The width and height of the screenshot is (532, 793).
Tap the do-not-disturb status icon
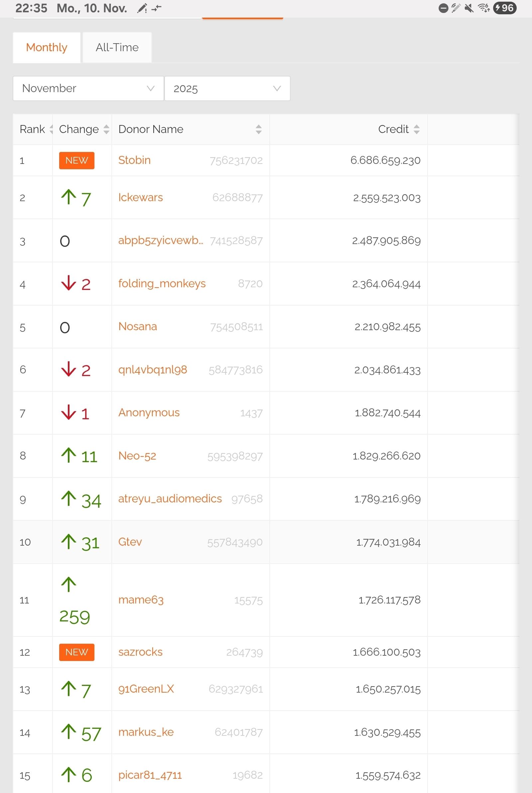[x=443, y=8]
